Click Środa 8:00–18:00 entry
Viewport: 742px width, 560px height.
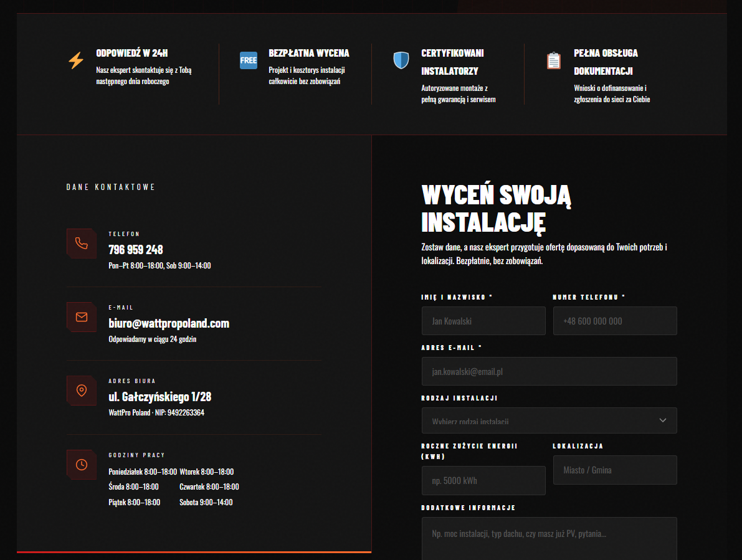pos(133,486)
